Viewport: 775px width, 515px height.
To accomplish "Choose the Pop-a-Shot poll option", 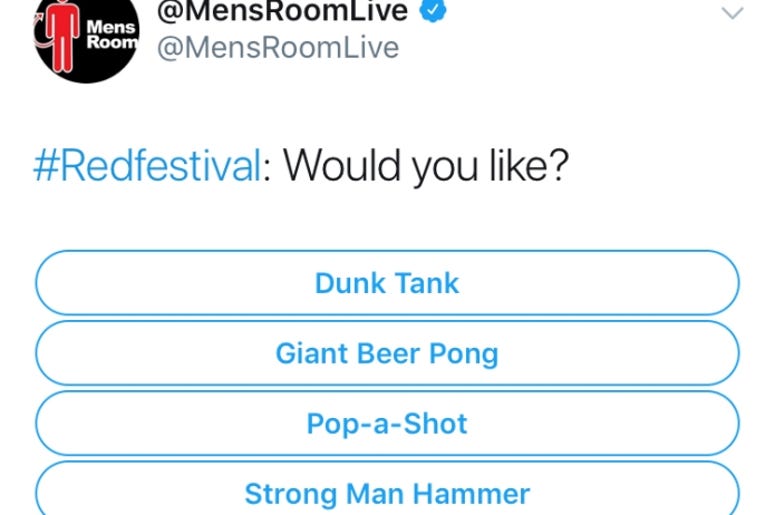I will click(388, 423).
